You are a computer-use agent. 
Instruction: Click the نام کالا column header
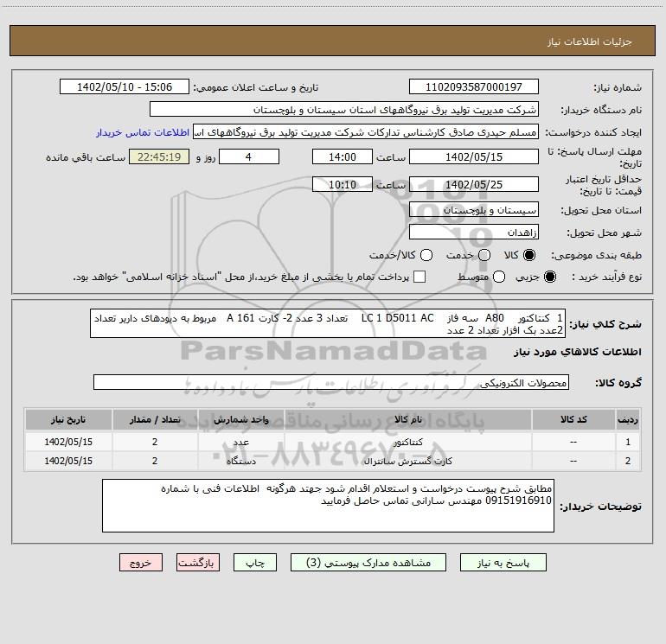coord(407,419)
